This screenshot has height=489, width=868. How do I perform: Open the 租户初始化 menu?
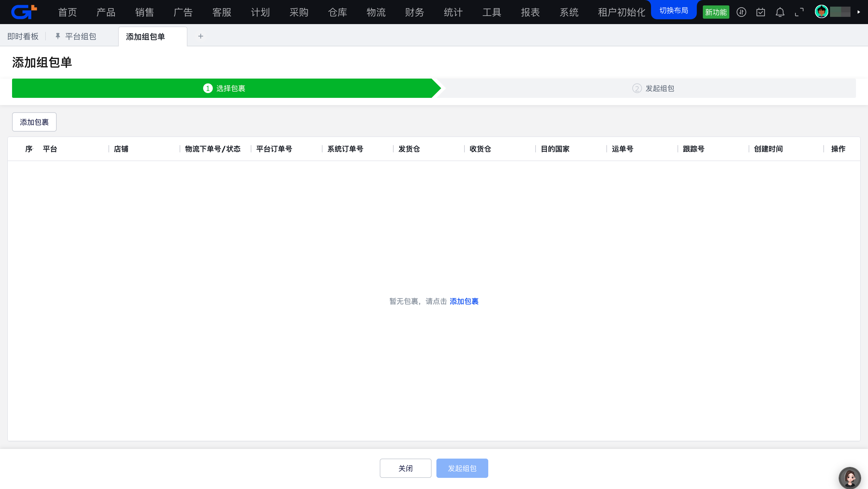621,12
